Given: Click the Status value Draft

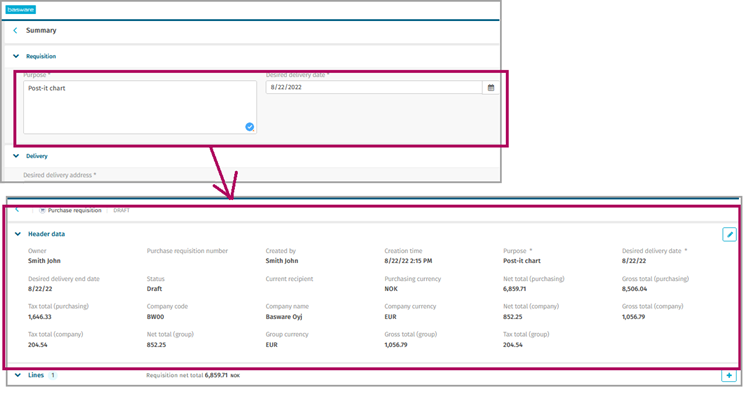Looking at the screenshot, I should [x=154, y=289].
